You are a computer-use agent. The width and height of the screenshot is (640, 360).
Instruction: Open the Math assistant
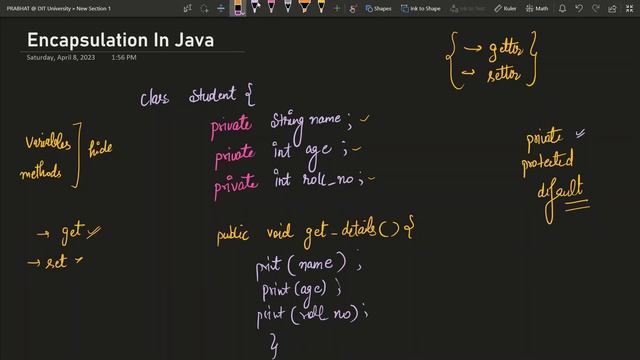537,8
